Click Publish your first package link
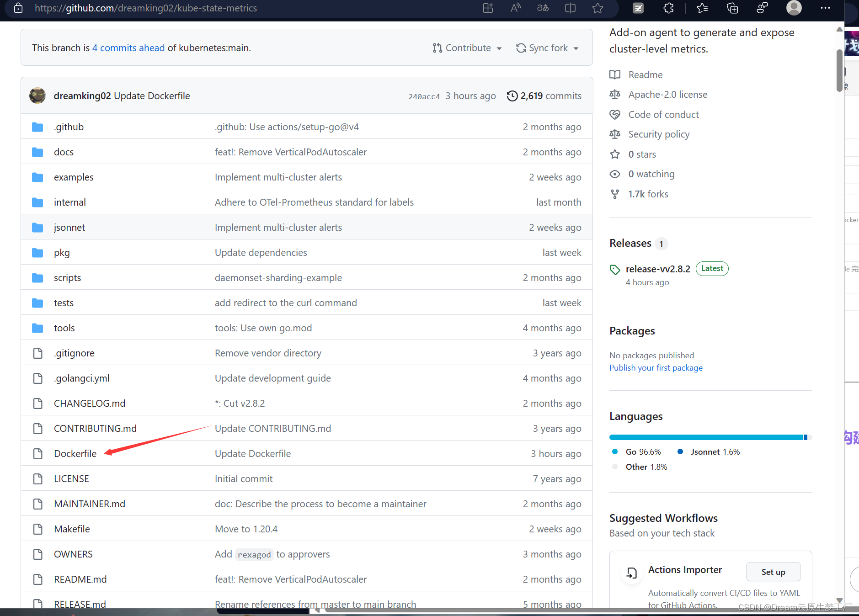 [656, 368]
